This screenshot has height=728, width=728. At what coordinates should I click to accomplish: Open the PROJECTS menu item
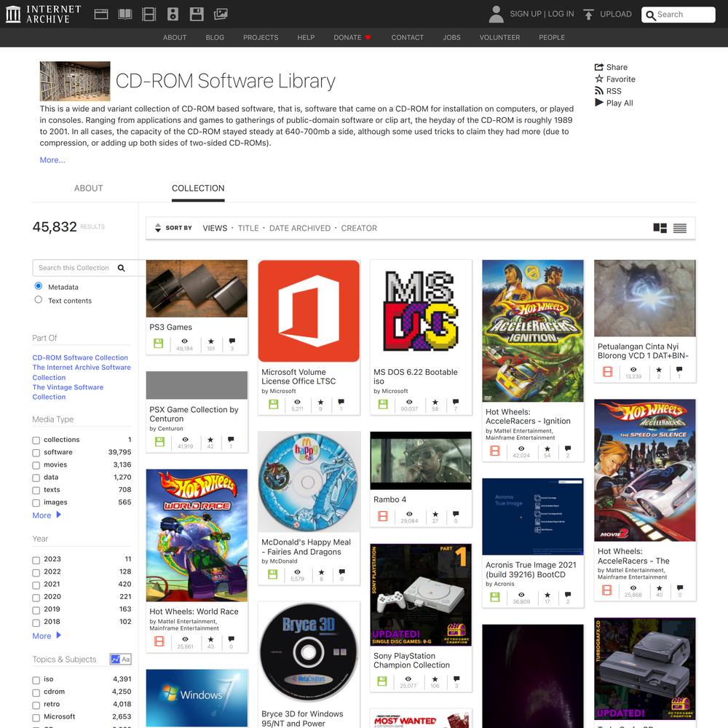(x=261, y=38)
